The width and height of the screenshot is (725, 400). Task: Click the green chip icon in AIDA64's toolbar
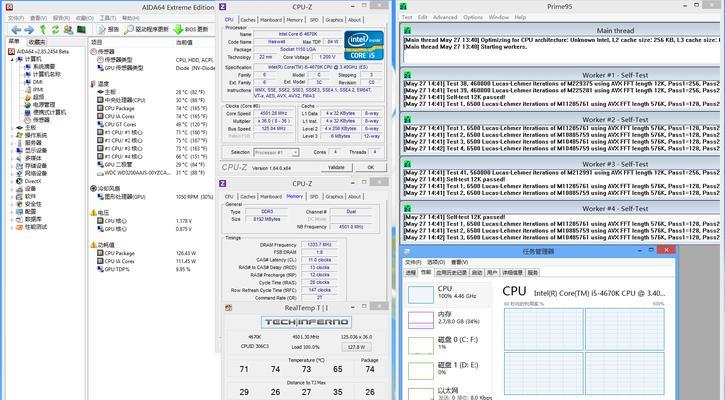(x=81, y=30)
